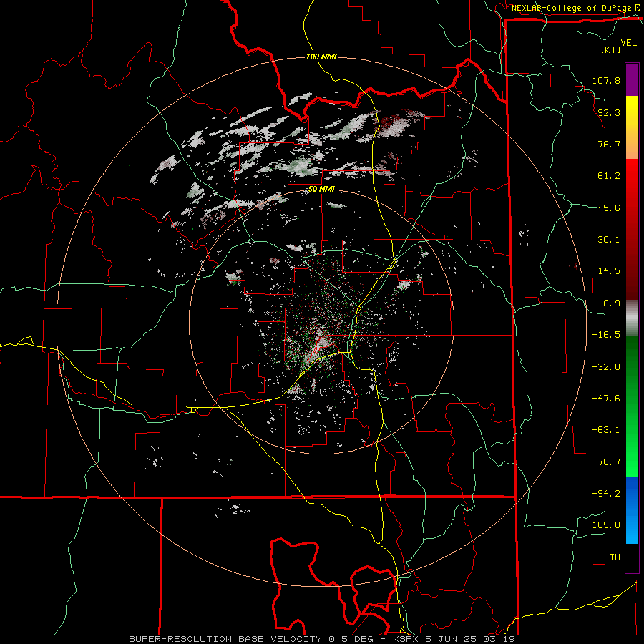Click the 14.5 velocity scale value
The width and height of the screenshot is (644, 644).
pos(609,271)
